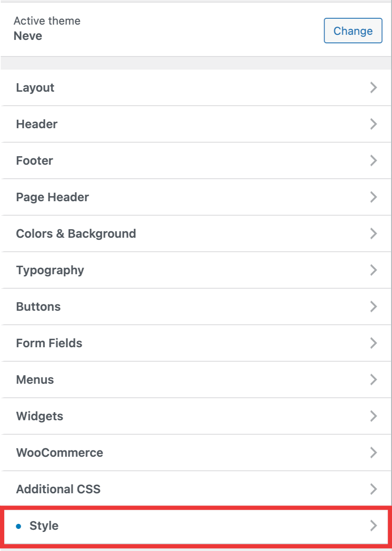The image size is (392, 551).
Task: Expand Widgets using its right arrow
Action: point(373,416)
